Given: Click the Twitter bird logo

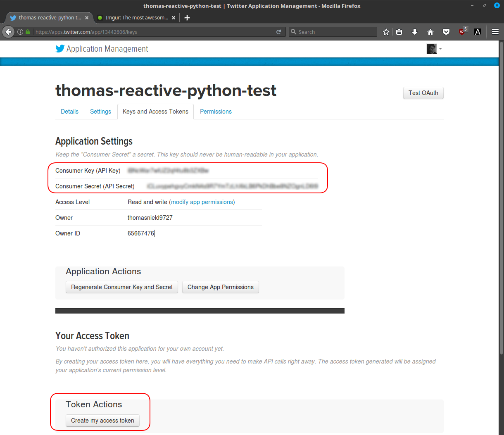Looking at the screenshot, I should point(60,49).
